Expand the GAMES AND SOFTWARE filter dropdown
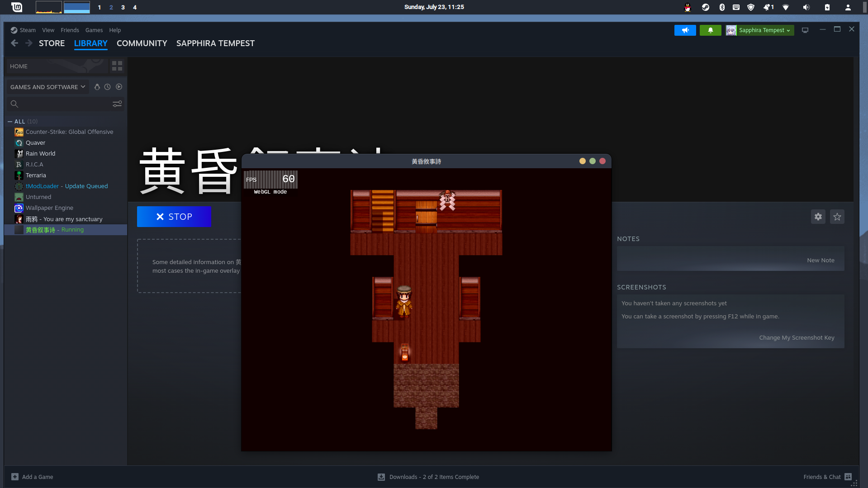This screenshot has height=488, width=868. pyautogui.click(x=47, y=87)
